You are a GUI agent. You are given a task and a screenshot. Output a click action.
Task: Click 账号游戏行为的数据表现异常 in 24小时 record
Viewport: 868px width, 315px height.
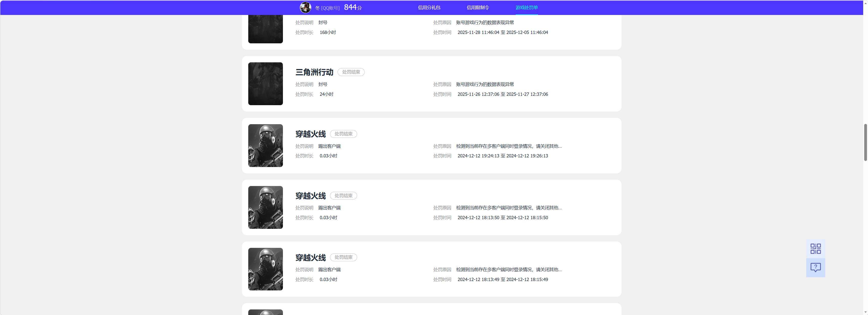(485, 84)
